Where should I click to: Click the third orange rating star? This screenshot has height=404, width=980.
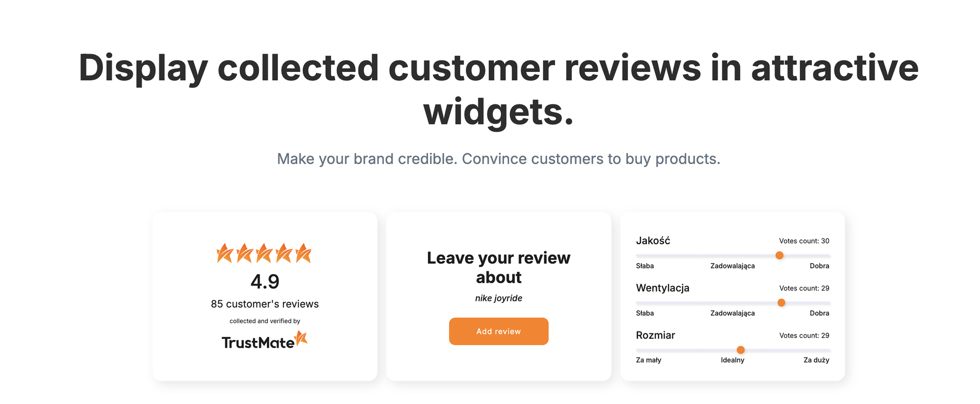click(x=264, y=253)
